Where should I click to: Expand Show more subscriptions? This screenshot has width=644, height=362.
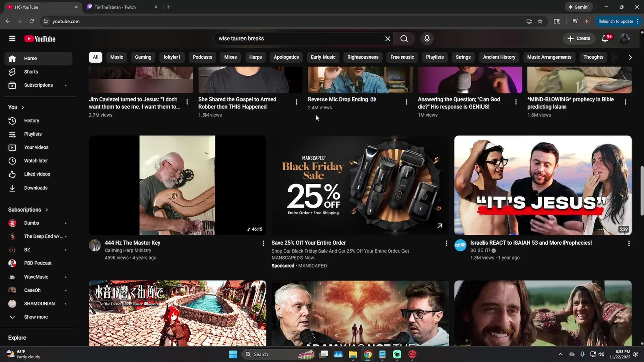(38, 317)
